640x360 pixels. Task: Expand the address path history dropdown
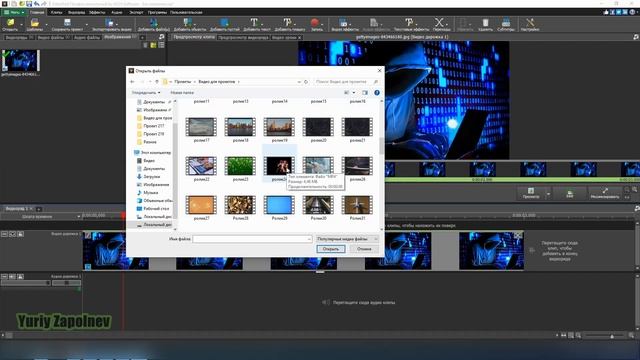click(x=299, y=82)
